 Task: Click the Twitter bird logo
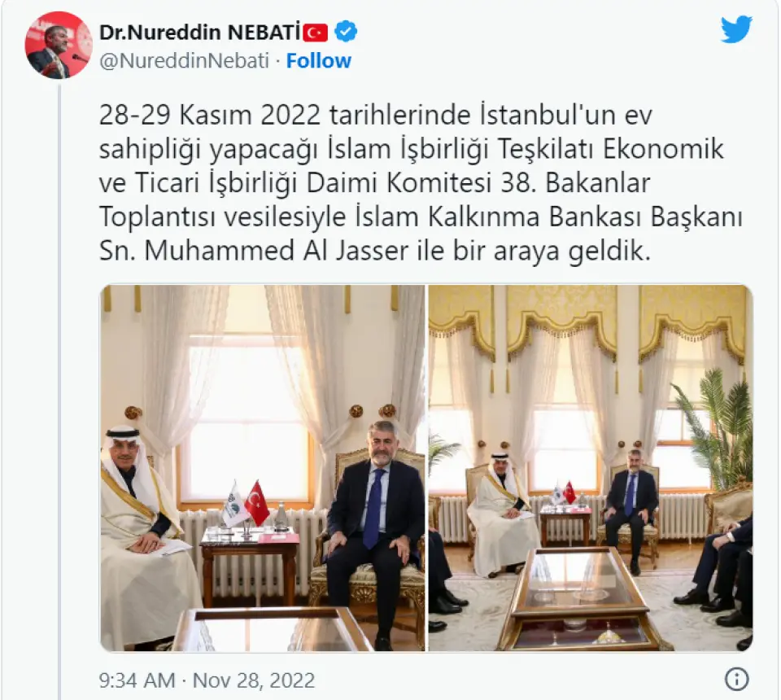(737, 29)
